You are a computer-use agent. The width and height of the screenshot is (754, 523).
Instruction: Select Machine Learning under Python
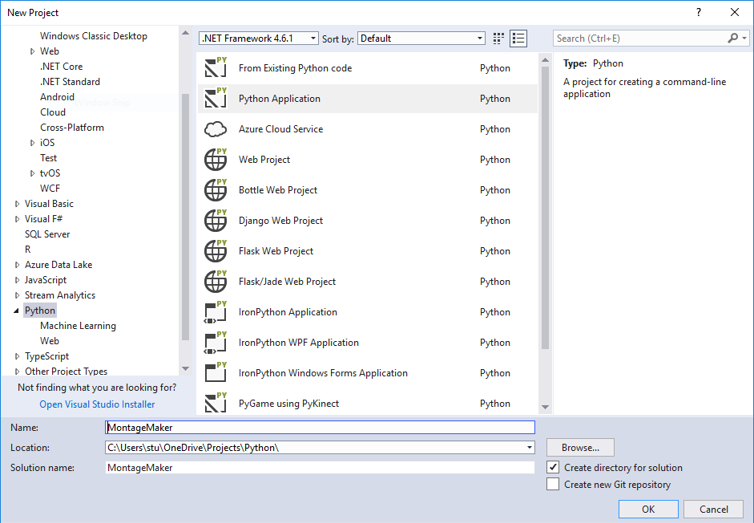(x=78, y=326)
